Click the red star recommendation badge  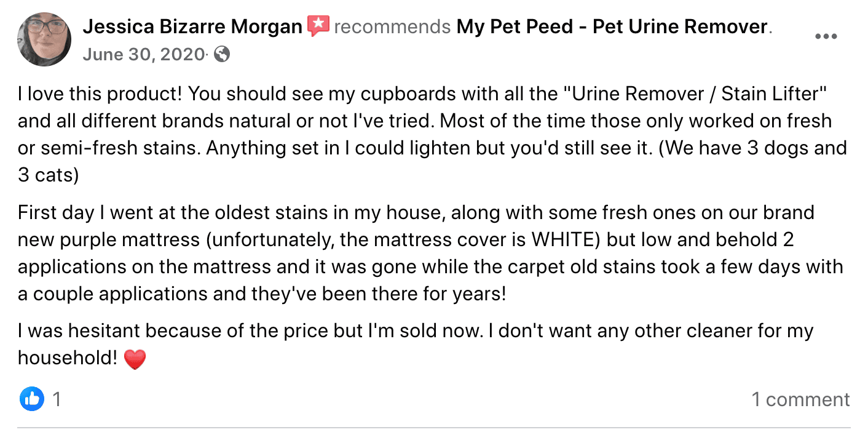[x=318, y=26]
